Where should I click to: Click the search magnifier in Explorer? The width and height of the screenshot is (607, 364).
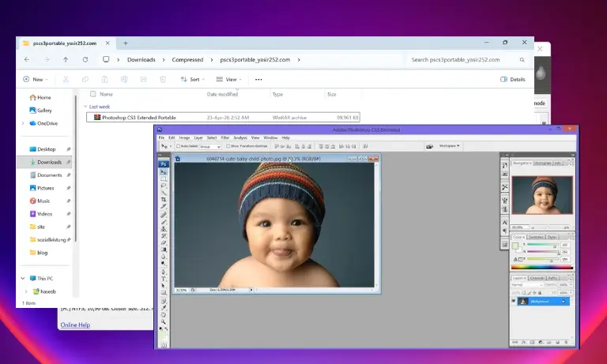pos(522,60)
